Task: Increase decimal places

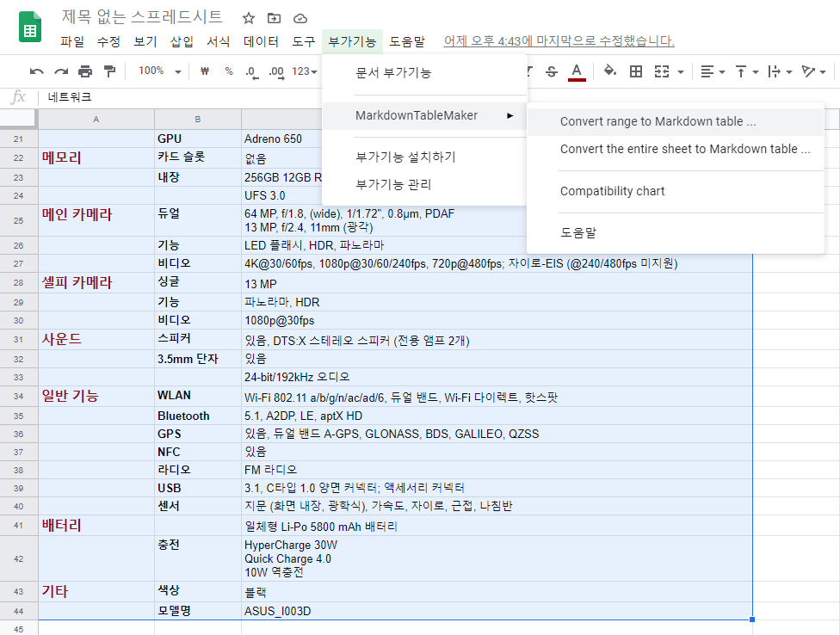Action: tap(276, 71)
